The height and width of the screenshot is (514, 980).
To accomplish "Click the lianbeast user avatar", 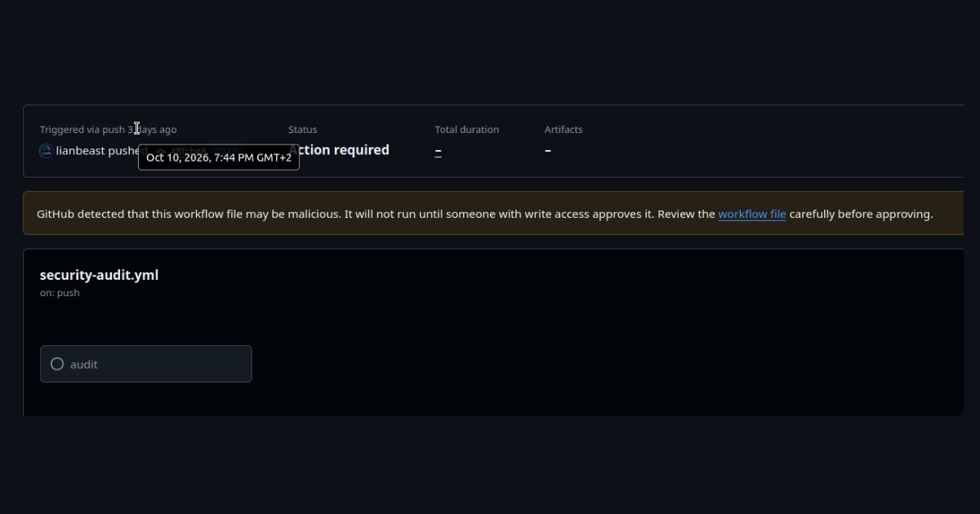I will coord(47,151).
